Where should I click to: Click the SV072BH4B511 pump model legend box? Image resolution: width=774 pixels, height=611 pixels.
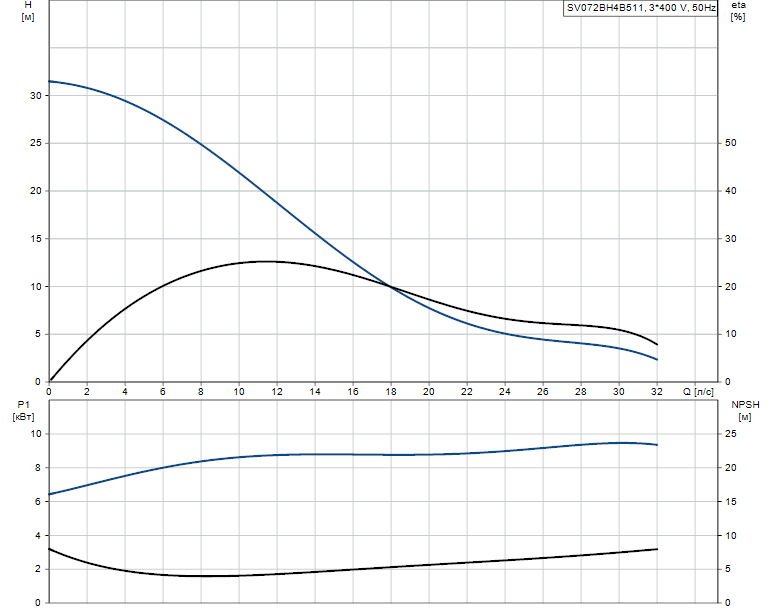coord(640,8)
